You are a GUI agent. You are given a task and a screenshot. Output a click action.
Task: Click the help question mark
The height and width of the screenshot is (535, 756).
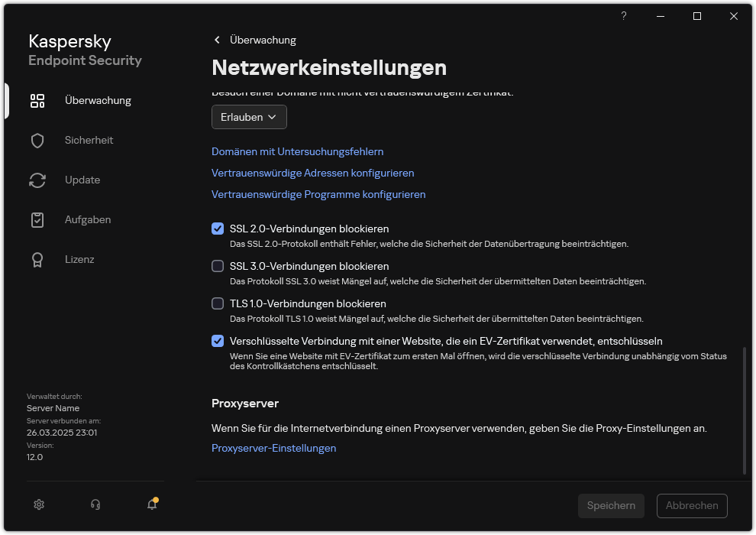click(x=623, y=16)
